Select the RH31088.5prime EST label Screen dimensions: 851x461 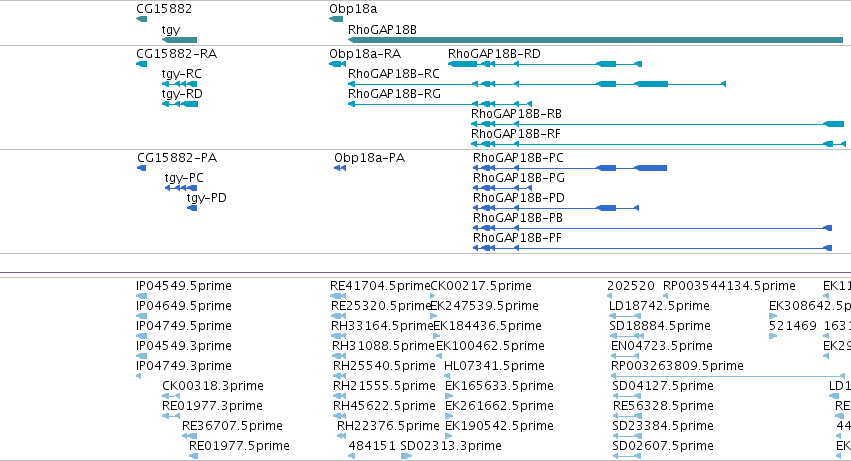click(383, 346)
